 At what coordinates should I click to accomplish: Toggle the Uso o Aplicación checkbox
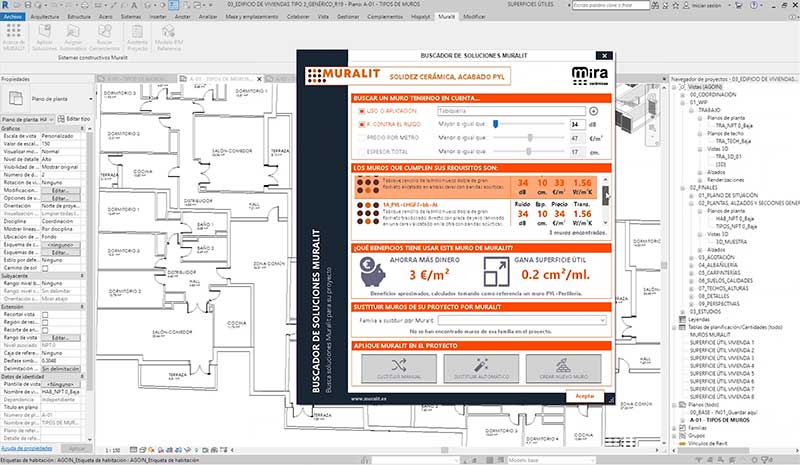click(362, 111)
